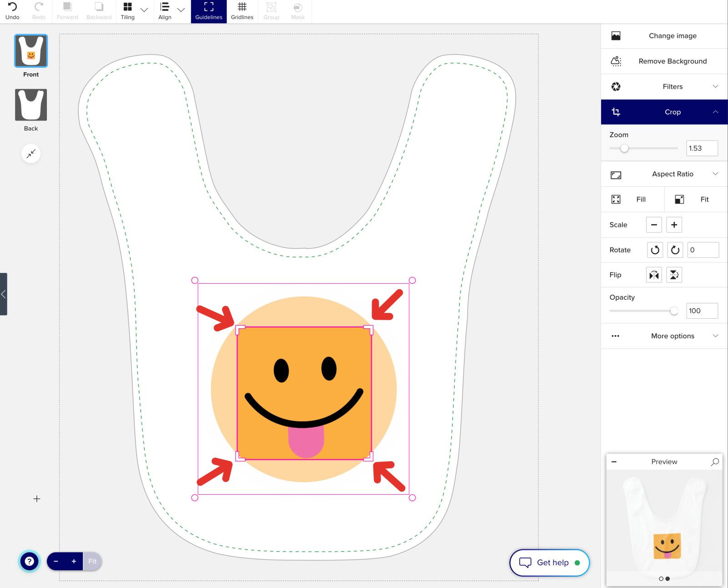Image resolution: width=728 pixels, height=588 pixels.
Task: Open the help question mark button
Action: click(x=30, y=561)
